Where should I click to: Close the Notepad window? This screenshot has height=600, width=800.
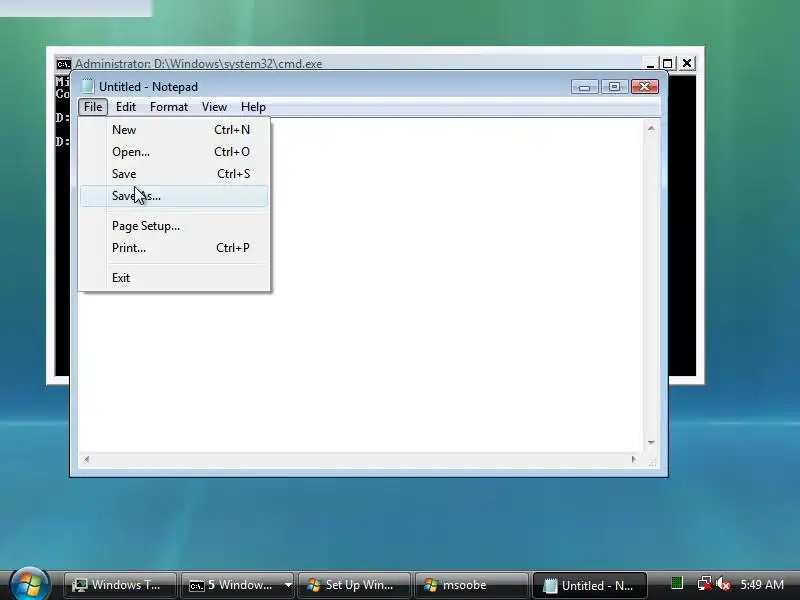(644, 87)
